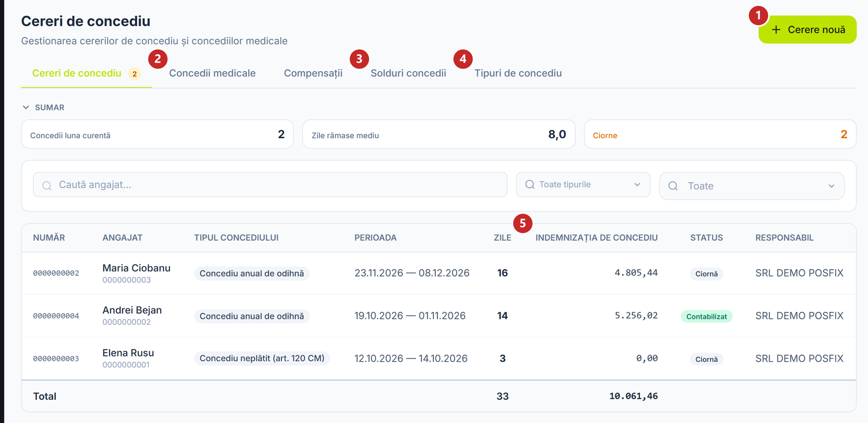Click the Ciorne summary card
The width and height of the screenshot is (868, 423).
click(x=720, y=135)
